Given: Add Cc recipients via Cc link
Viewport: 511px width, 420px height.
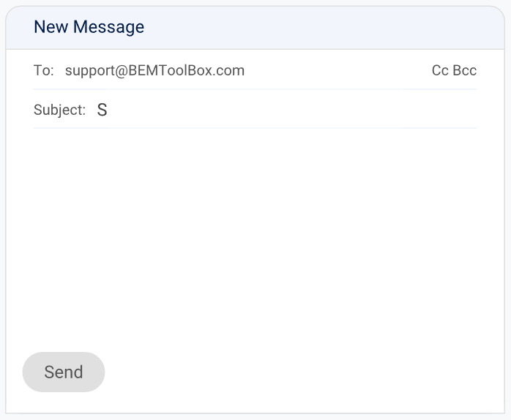Looking at the screenshot, I should [x=440, y=71].
